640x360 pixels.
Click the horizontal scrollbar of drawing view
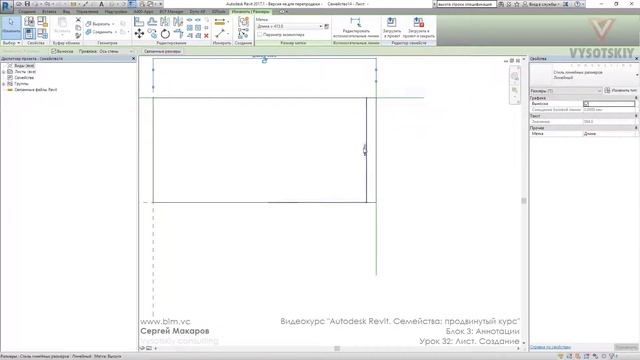337,348
